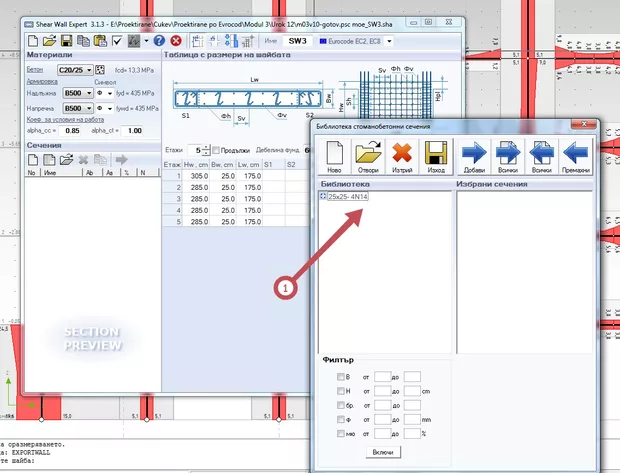Image resolution: width=620 pixels, height=473 pixels.
Task: Toggle the Продължи checkbox
Action: pos(216,150)
